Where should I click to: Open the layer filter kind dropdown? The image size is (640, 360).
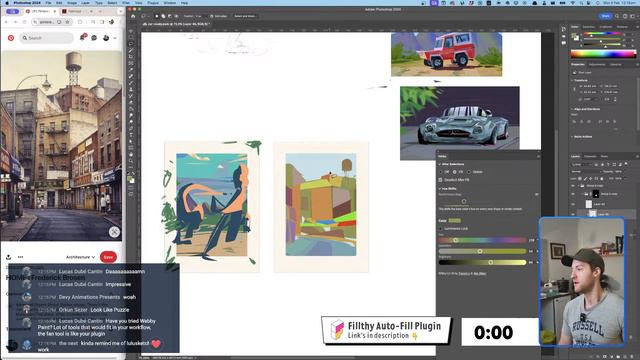tap(583, 164)
